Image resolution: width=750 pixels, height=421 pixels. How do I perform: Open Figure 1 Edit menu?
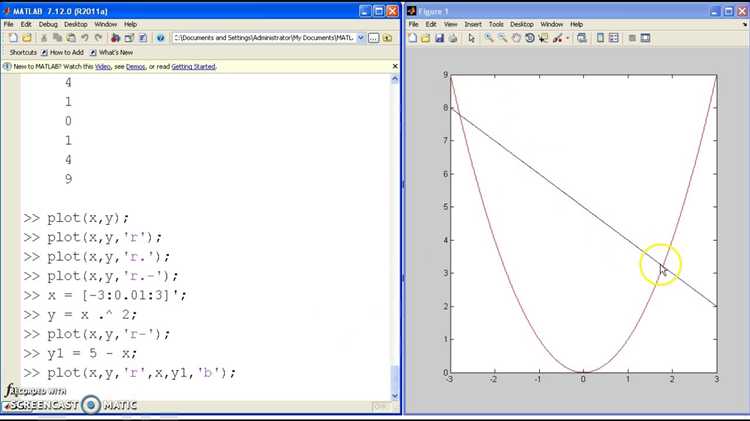(431, 24)
